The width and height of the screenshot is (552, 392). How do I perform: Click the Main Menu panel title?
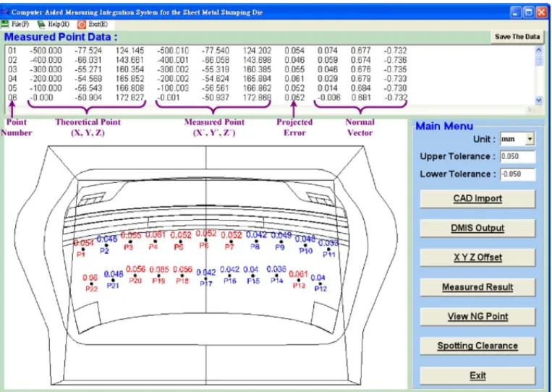(x=444, y=126)
